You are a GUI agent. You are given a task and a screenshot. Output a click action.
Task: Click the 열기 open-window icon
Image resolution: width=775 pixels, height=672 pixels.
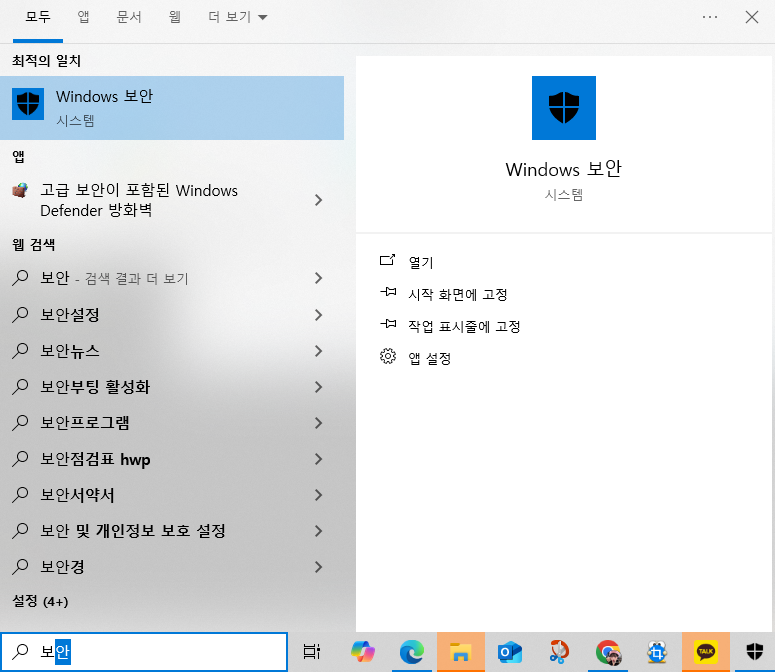(x=388, y=260)
